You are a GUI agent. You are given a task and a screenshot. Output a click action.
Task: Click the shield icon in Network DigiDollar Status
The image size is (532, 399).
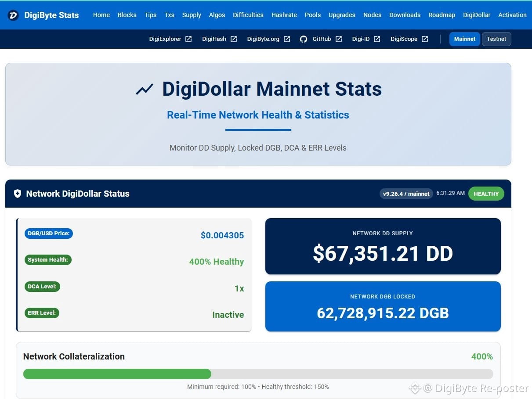pyautogui.click(x=18, y=194)
